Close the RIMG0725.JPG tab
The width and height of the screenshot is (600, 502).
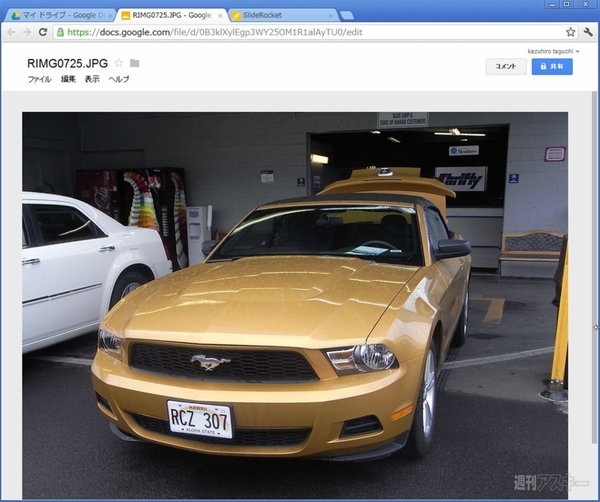tap(220, 16)
